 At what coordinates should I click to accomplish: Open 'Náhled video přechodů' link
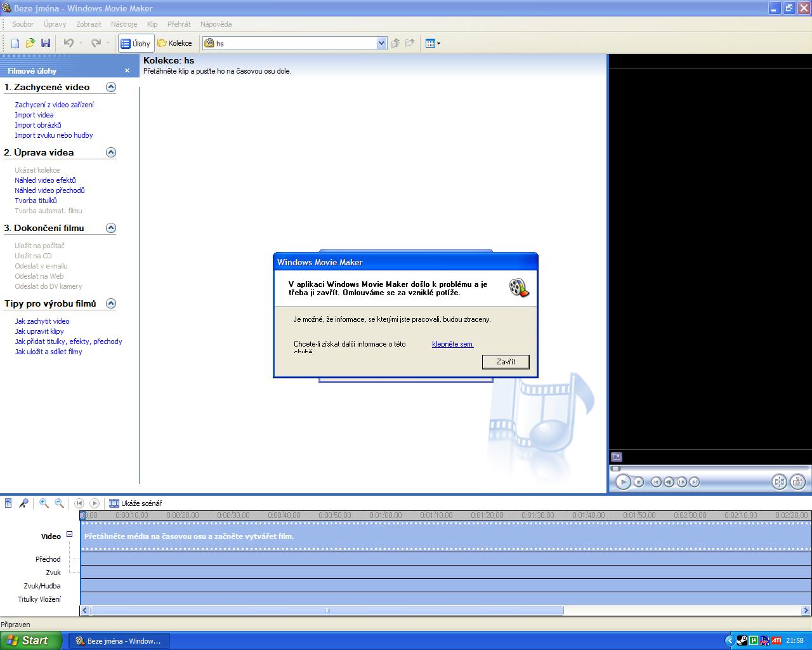click(x=49, y=190)
